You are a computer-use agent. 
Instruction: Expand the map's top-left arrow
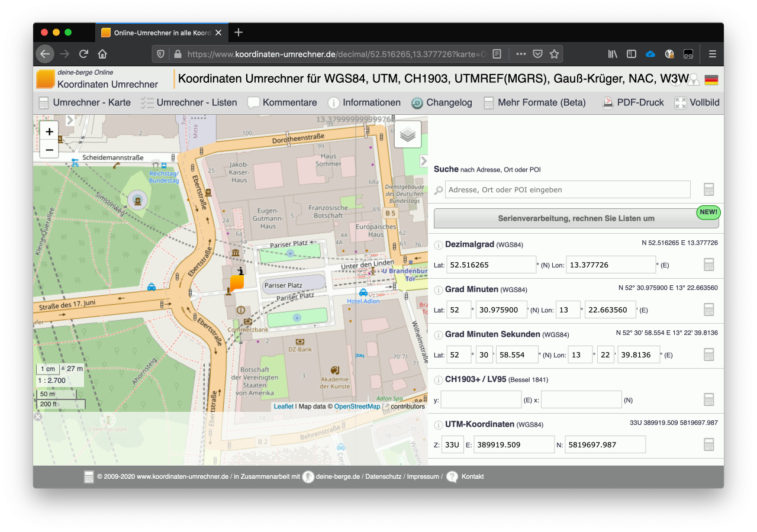point(69,120)
